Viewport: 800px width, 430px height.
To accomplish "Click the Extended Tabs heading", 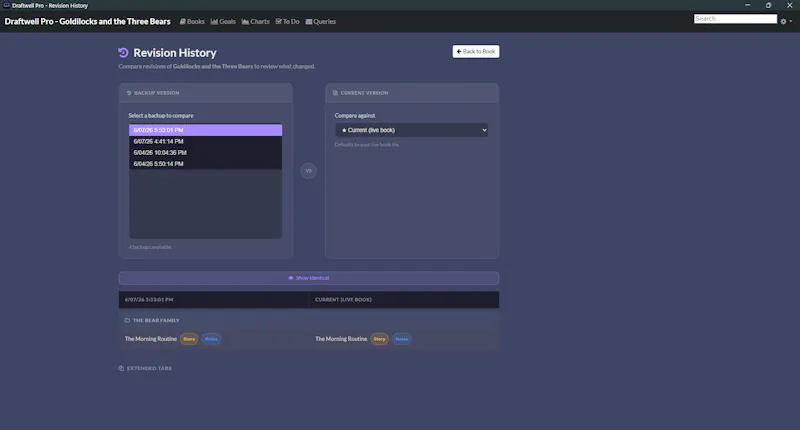I will coord(149,368).
